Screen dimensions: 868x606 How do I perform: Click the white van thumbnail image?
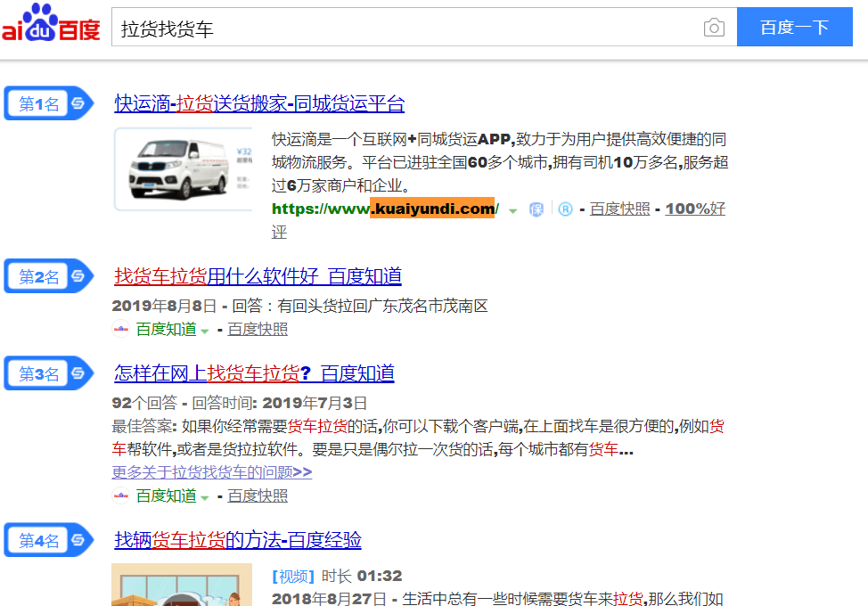click(x=184, y=168)
